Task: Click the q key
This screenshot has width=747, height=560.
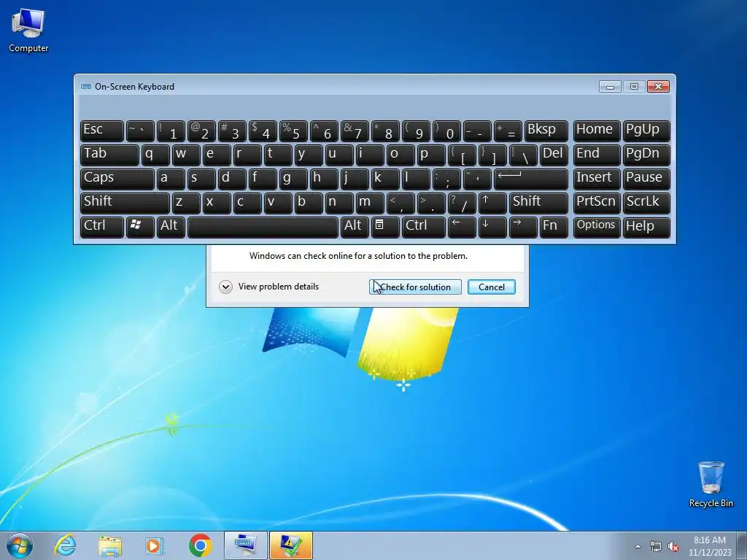Action: 155,155
